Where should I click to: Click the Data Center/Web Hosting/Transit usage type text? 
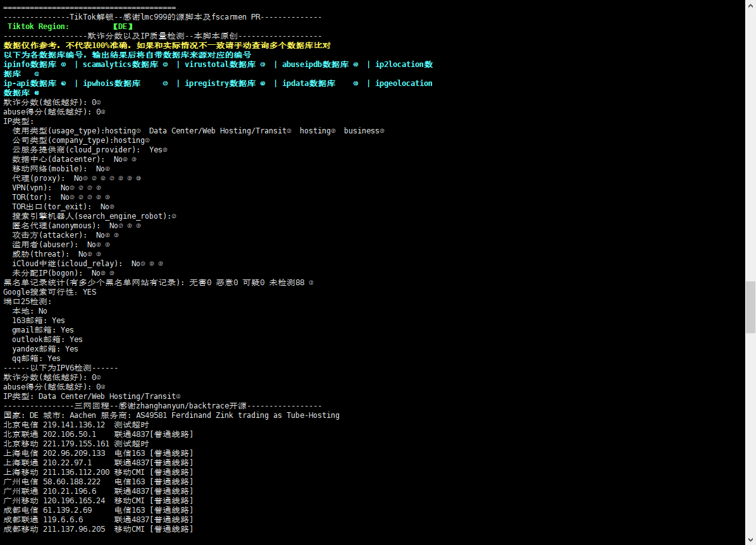[x=218, y=131]
